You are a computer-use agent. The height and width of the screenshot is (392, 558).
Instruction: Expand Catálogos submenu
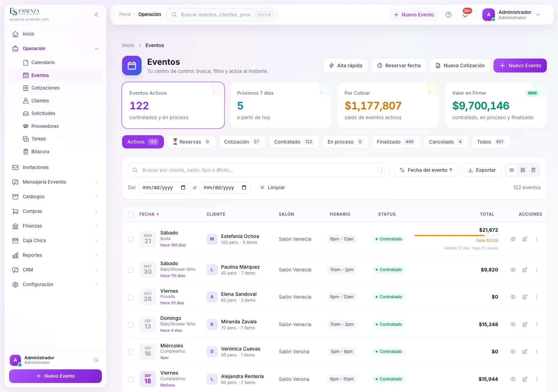coord(55,197)
